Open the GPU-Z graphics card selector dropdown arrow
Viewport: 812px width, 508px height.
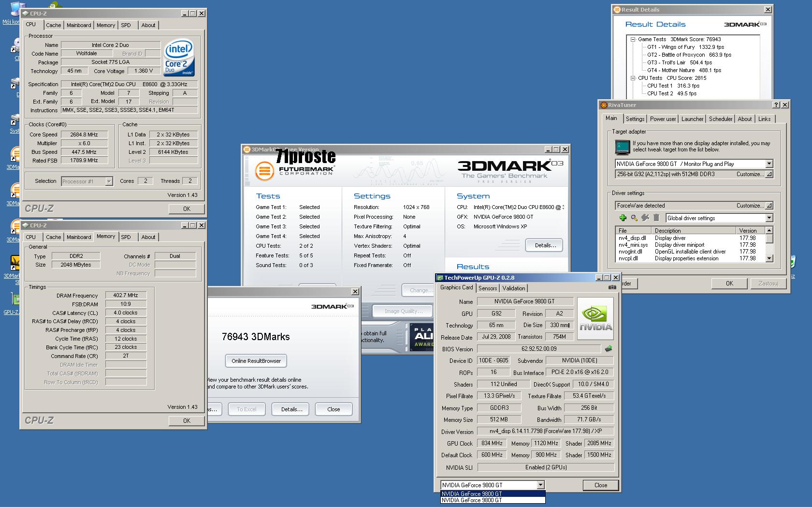coord(540,485)
